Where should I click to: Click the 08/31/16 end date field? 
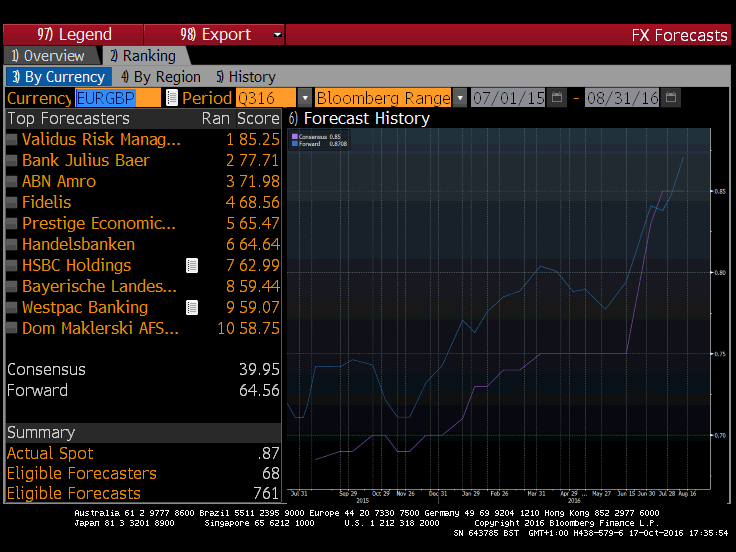[622, 98]
